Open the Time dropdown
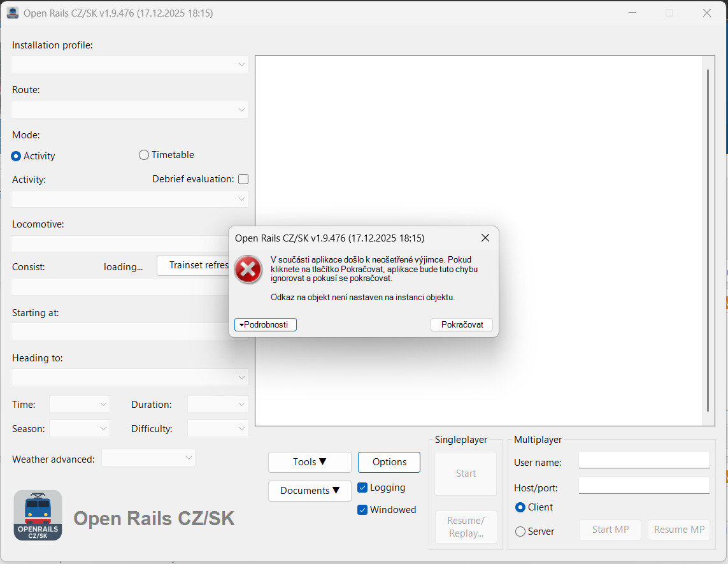Screen dimensions: 728x564 pos(80,404)
